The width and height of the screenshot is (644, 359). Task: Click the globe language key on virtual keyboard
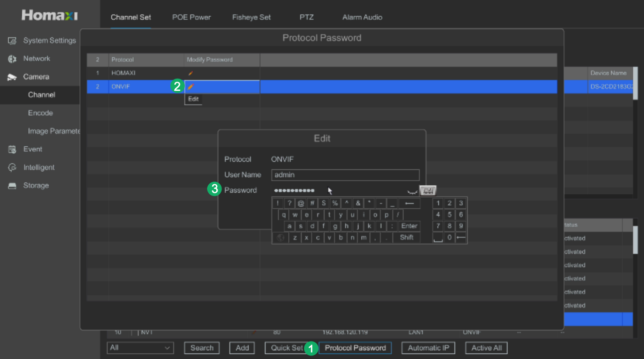click(x=280, y=238)
